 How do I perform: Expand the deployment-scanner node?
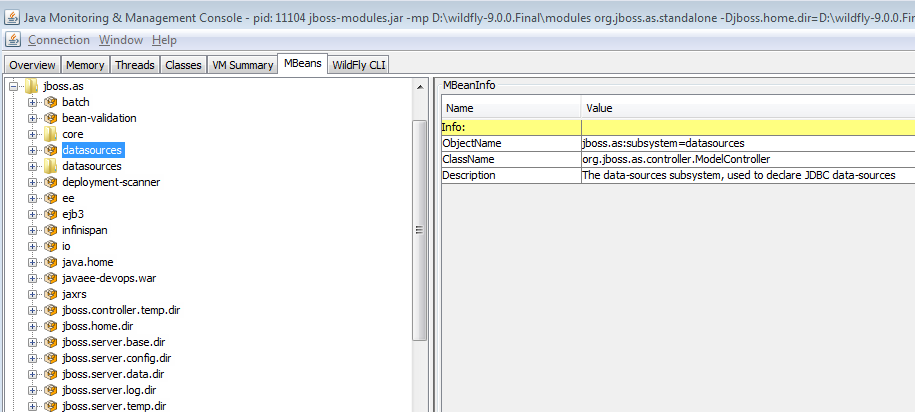click(x=33, y=182)
